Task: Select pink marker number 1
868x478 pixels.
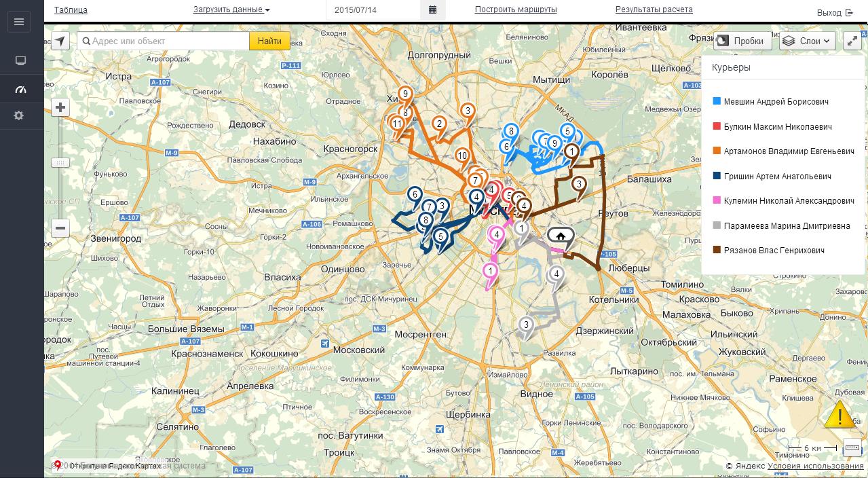Action: (x=490, y=271)
